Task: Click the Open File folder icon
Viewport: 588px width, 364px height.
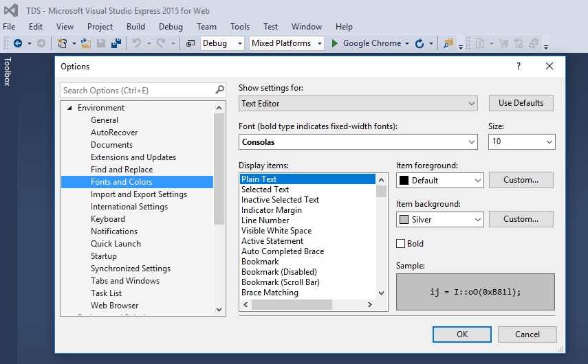Action: (86, 43)
